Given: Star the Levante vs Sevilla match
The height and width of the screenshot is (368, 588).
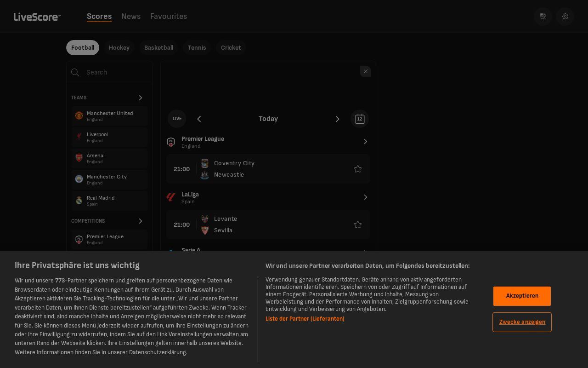Looking at the screenshot, I should (358, 225).
